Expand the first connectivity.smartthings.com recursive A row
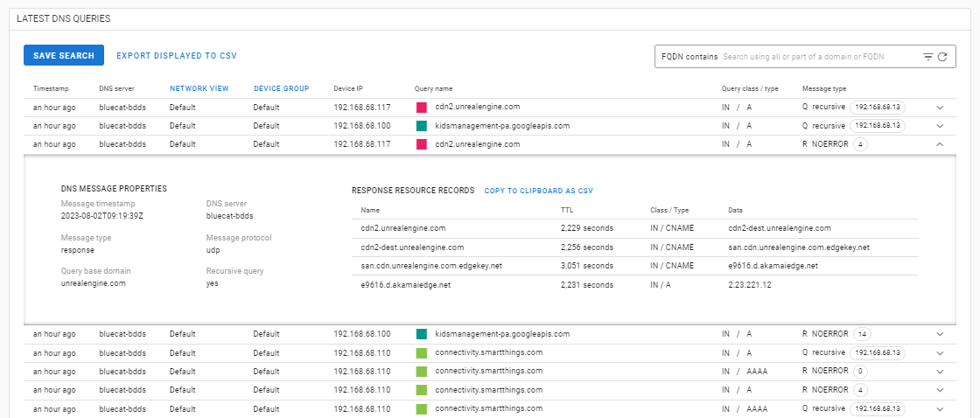This screenshot has width=980, height=418. [940, 353]
